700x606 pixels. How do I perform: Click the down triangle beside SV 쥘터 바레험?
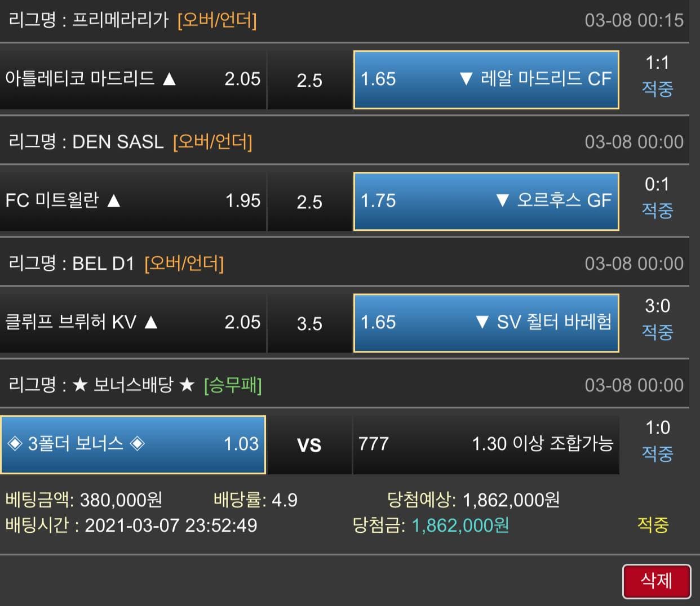(x=482, y=322)
